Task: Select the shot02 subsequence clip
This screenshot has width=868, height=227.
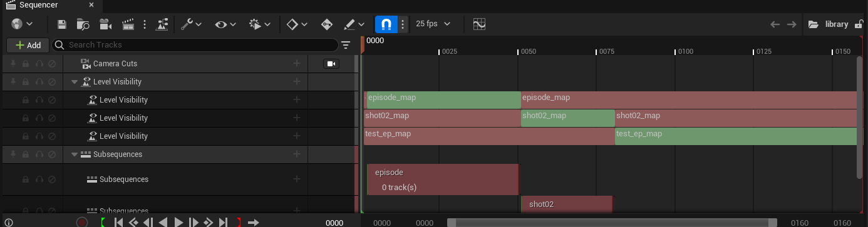Action: [x=567, y=204]
